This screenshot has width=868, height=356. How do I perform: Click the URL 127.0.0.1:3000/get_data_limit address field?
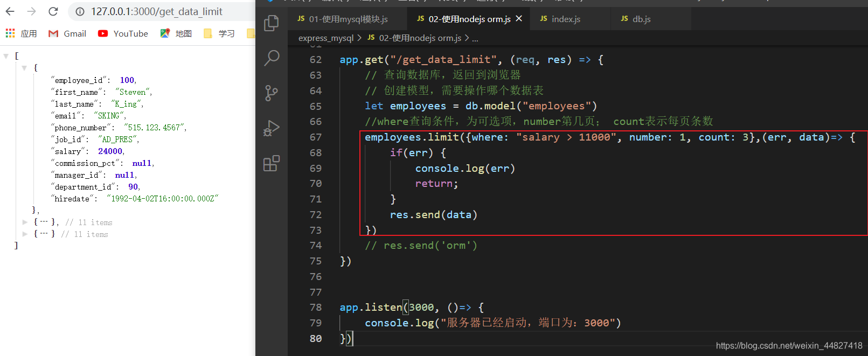[157, 11]
